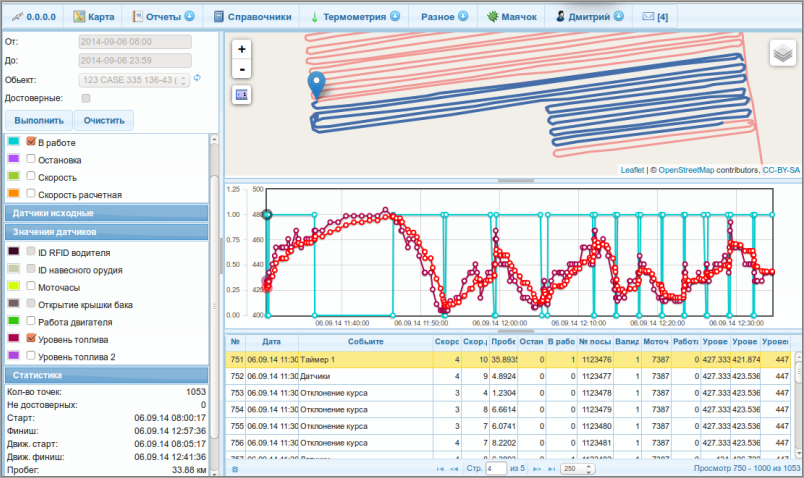Expand the Отчеты dropdown arrow
Image resolution: width=804 pixels, height=478 pixels.
189,16
